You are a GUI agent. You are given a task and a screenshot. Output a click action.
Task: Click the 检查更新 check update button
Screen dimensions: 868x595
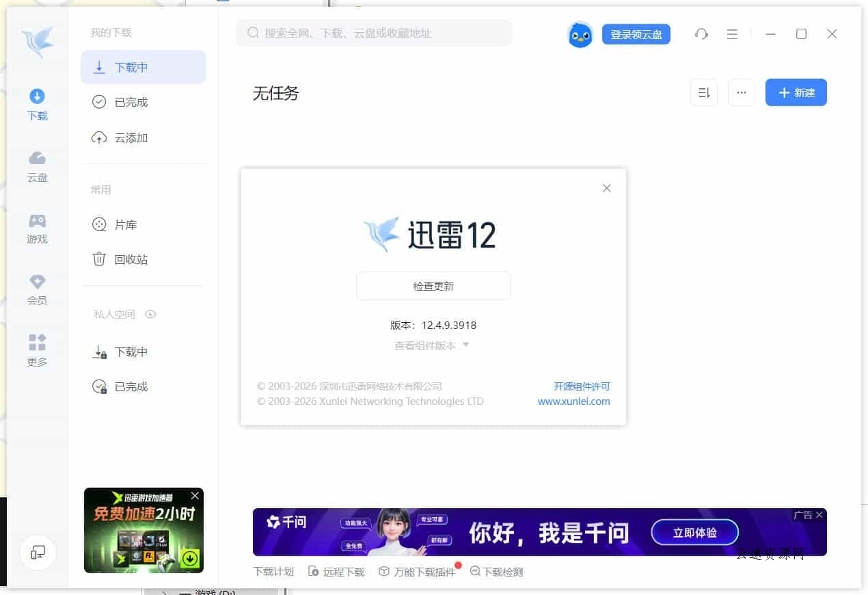(x=433, y=286)
